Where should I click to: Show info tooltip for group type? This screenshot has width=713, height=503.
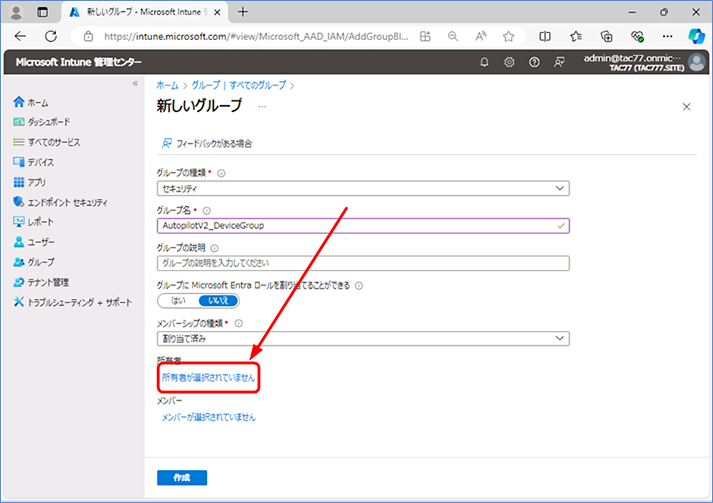point(221,173)
